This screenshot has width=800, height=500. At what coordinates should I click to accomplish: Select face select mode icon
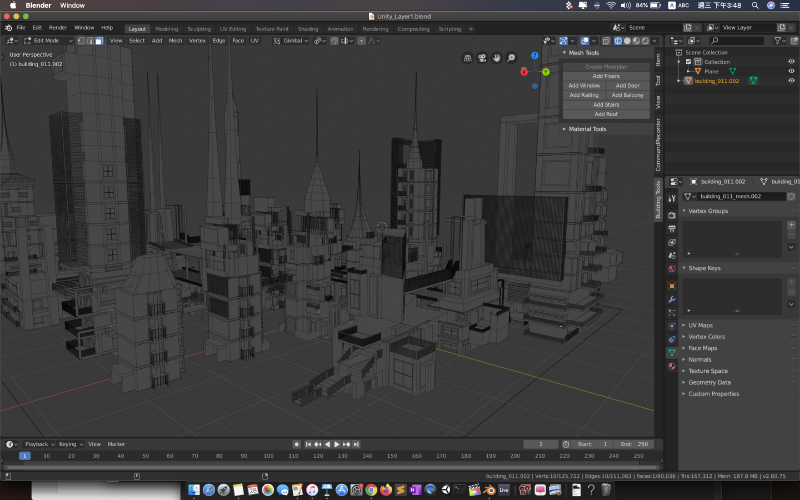pyautogui.click(x=98, y=41)
